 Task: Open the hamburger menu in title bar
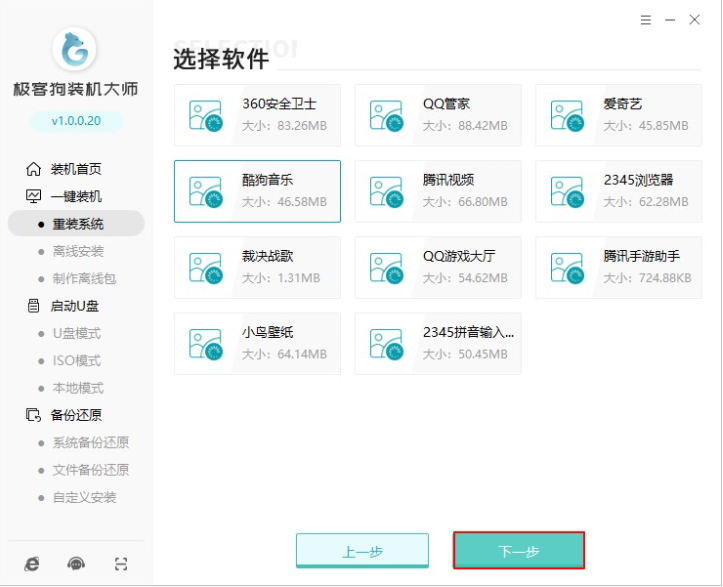pos(647,19)
